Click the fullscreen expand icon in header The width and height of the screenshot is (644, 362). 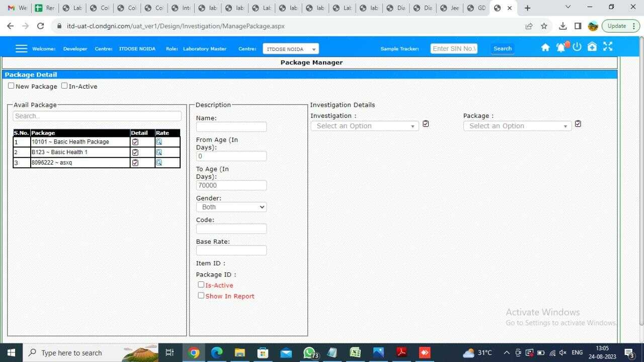click(x=608, y=46)
